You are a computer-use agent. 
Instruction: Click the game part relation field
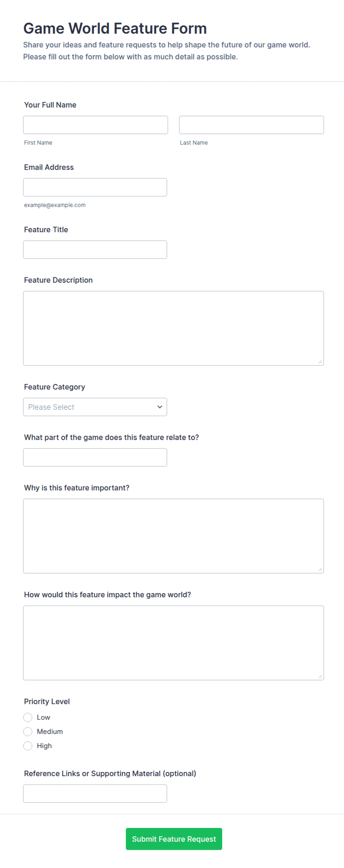(x=95, y=457)
